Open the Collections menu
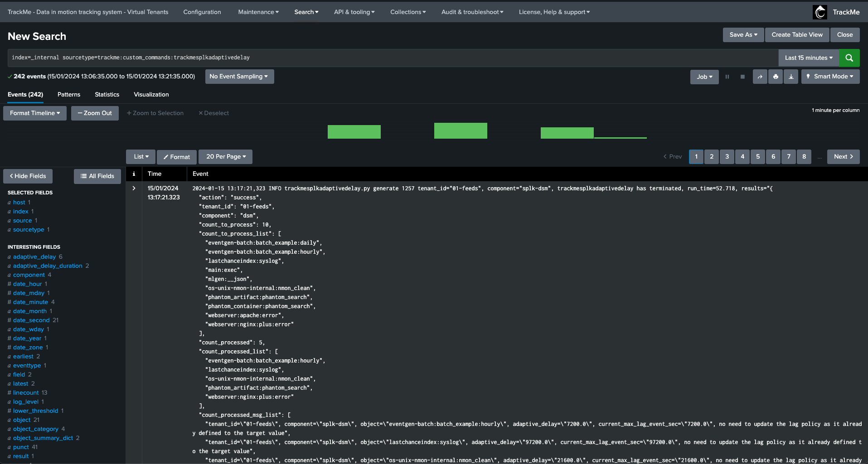The image size is (868, 464). pos(407,12)
